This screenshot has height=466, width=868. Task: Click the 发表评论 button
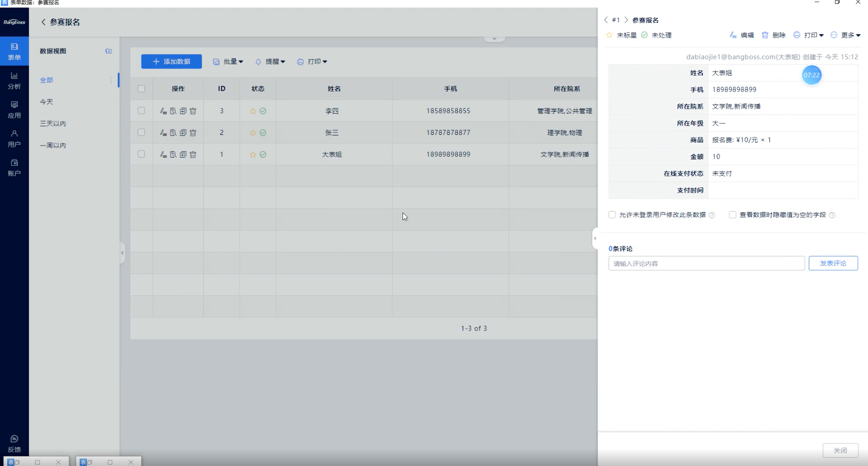(833, 263)
